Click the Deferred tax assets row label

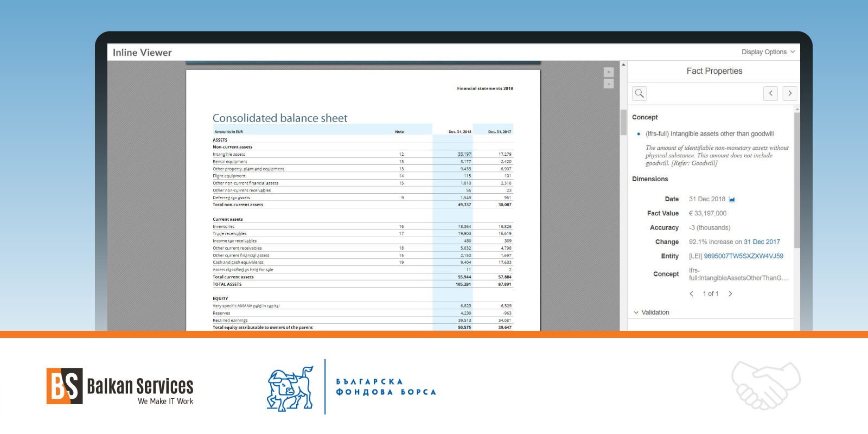point(231,197)
